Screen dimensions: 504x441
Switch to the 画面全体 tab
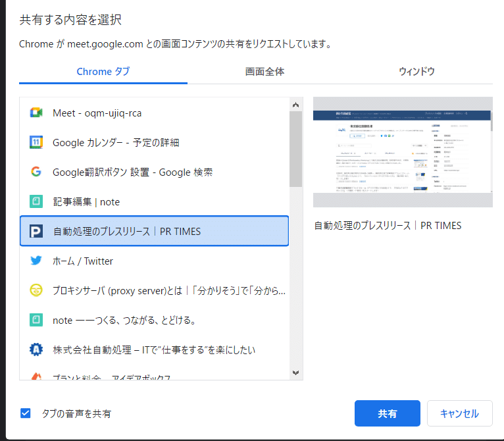coord(265,71)
